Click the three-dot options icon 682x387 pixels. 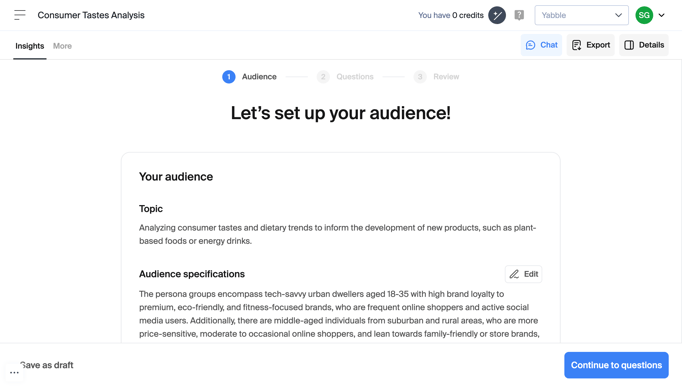pos(14,373)
